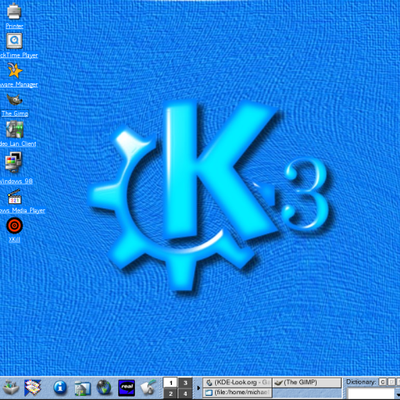The height and width of the screenshot is (400, 400).
Task: Focus the Dictionary input field
Action: [371, 393]
